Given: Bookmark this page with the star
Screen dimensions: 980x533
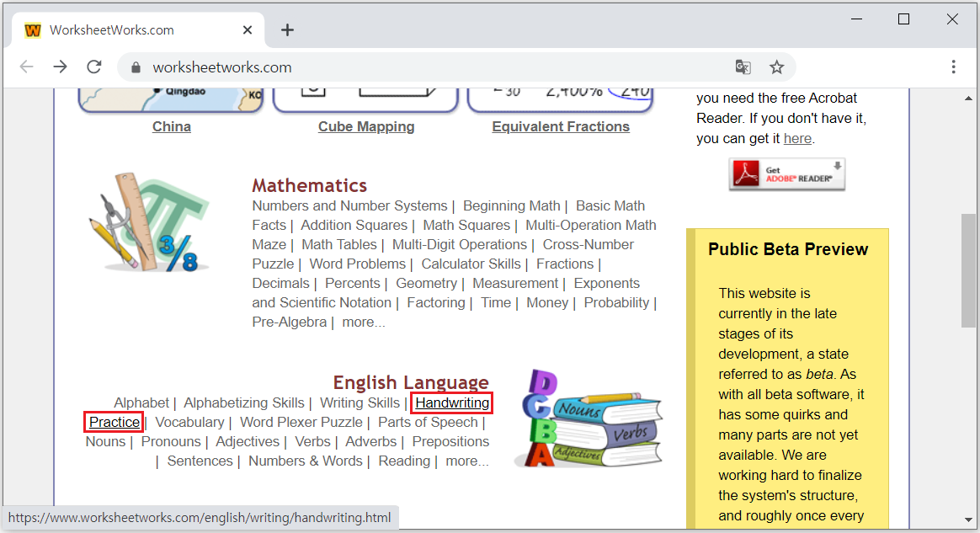Looking at the screenshot, I should click(776, 67).
